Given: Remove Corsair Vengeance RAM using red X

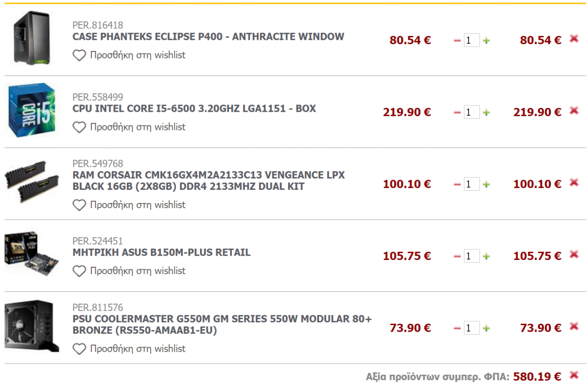Looking at the screenshot, I should tap(574, 182).
